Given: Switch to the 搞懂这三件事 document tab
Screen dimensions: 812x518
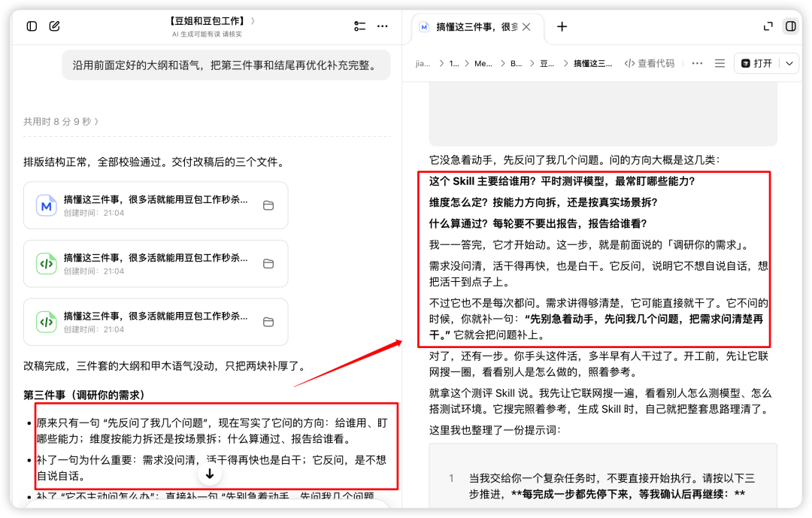Looking at the screenshot, I should click(477, 27).
